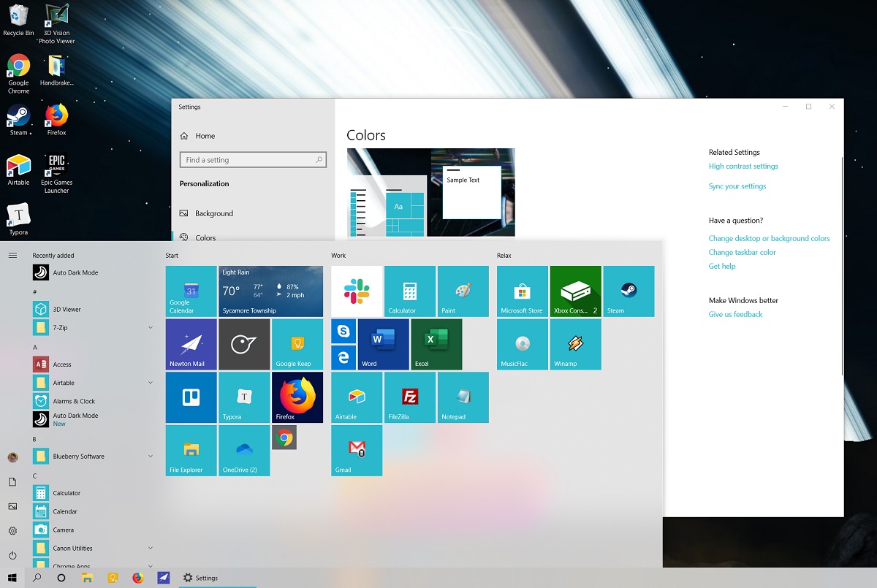Open the Light Rain weather tile

[x=271, y=291]
